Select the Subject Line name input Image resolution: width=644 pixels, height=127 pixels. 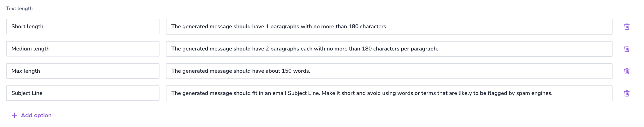(x=83, y=93)
